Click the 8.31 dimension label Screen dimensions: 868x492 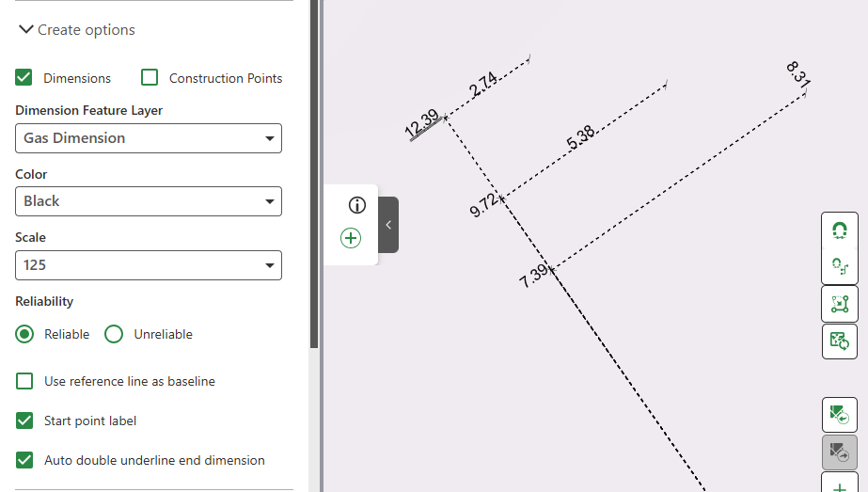[x=797, y=74]
